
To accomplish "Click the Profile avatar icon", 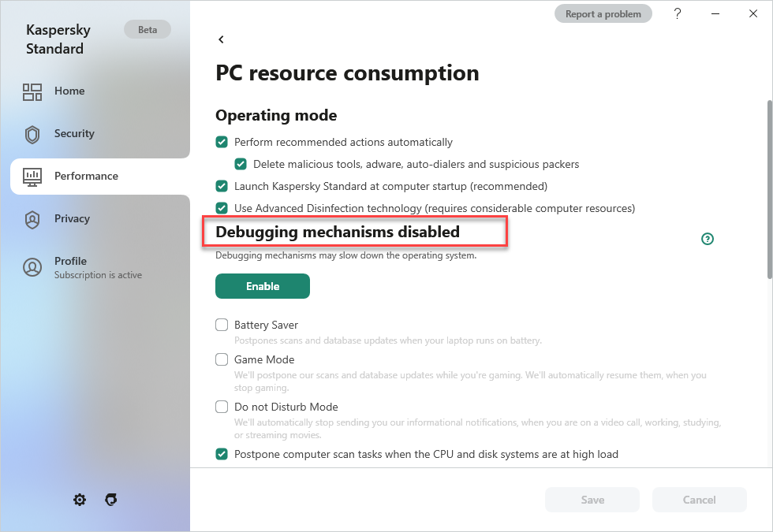I will pyautogui.click(x=32, y=267).
